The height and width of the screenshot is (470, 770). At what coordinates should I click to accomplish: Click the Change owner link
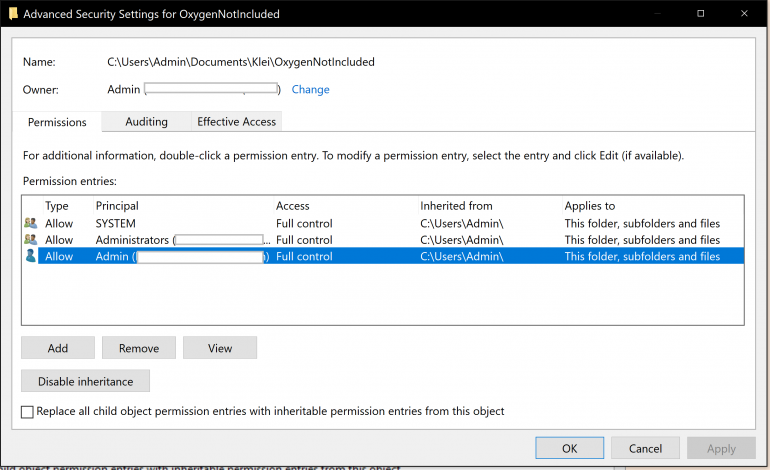pos(310,89)
